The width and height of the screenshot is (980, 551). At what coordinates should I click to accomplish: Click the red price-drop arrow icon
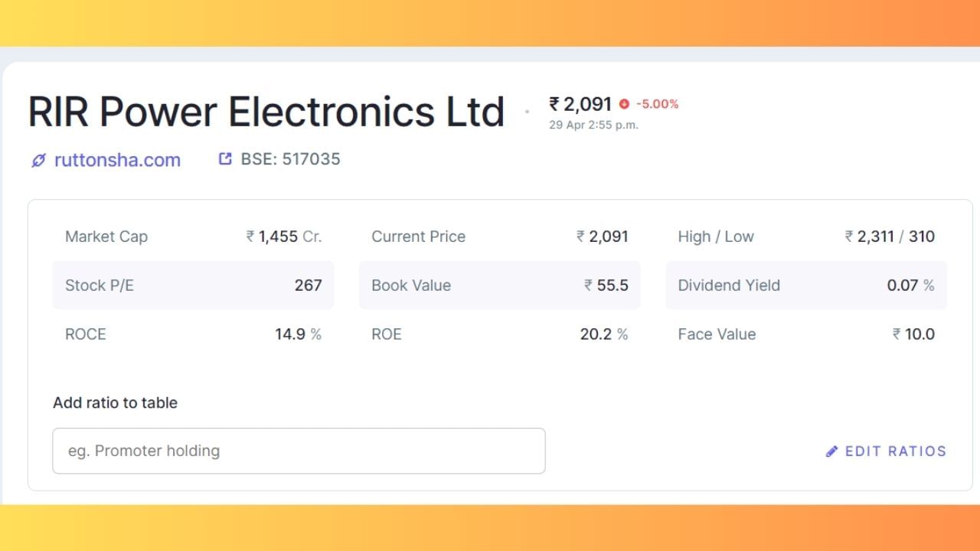623,104
